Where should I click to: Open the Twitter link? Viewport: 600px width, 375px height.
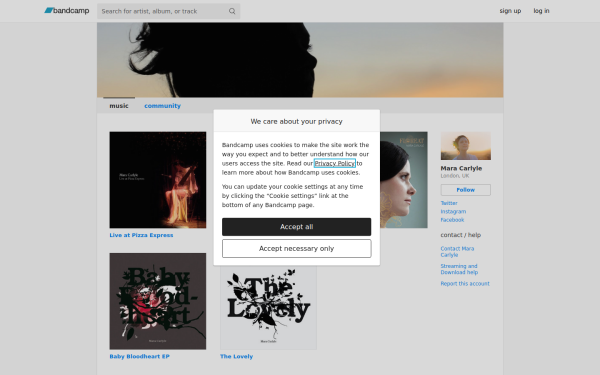pyautogui.click(x=449, y=203)
